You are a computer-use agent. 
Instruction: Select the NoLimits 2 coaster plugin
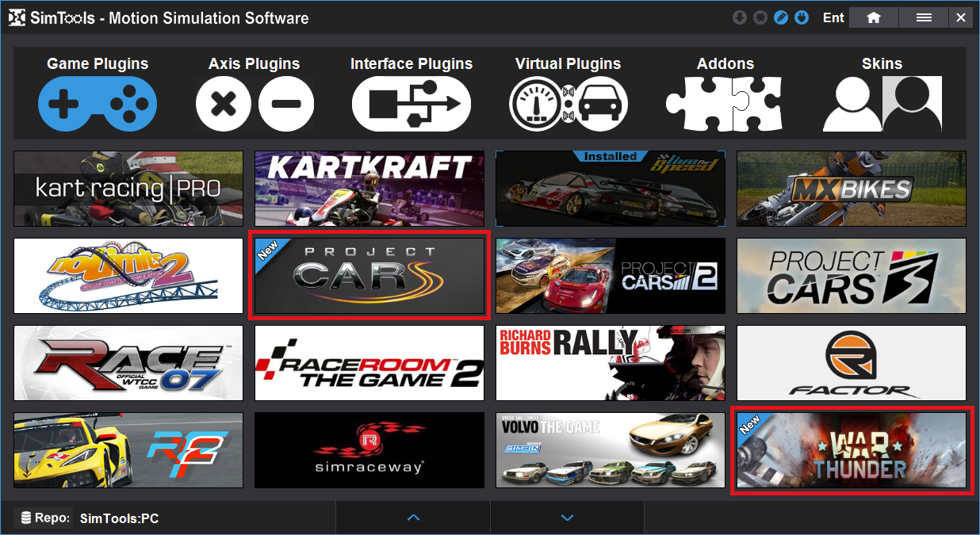pyautogui.click(x=128, y=276)
